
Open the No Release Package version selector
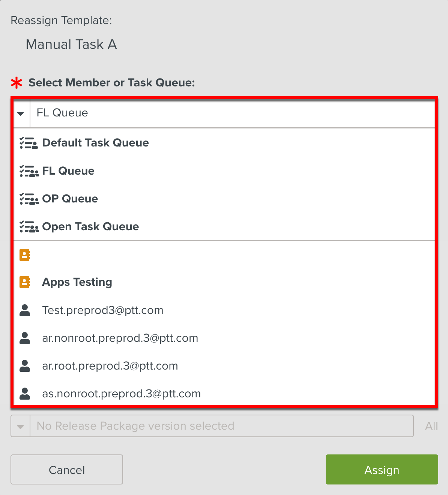click(221, 426)
